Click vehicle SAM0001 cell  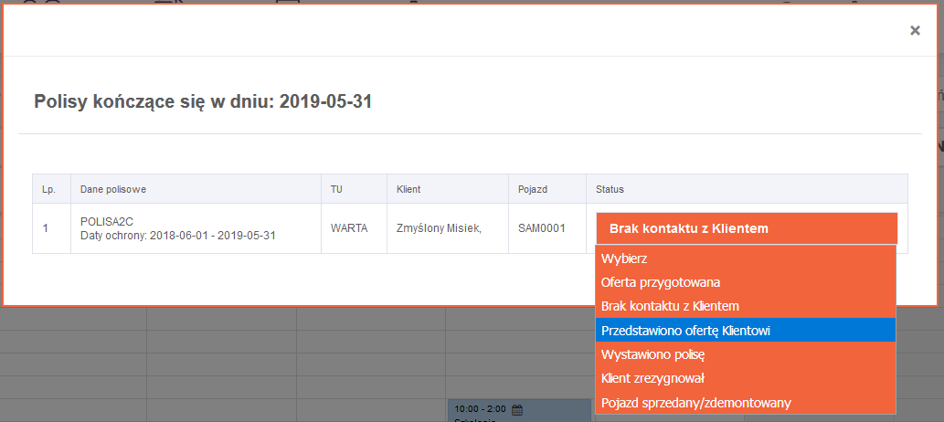[x=541, y=228]
